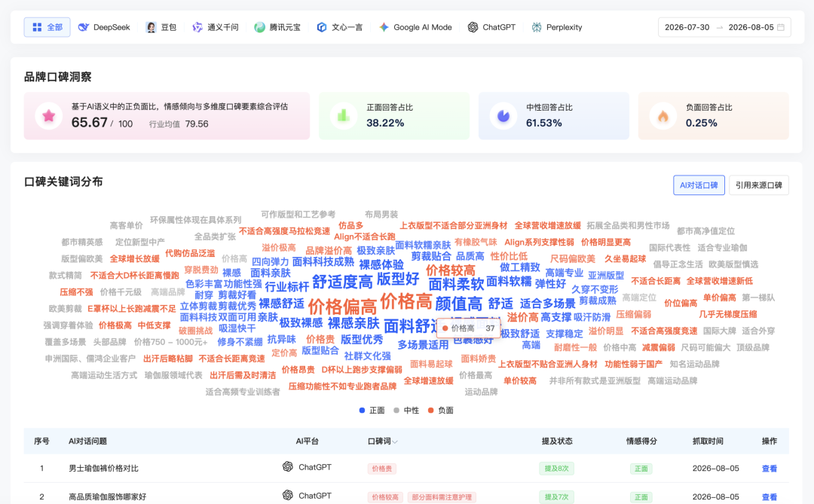This screenshot has width=814, height=504.
Task: Click the ChatGPT logo icon in the tab bar
Action: tap(473, 27)
